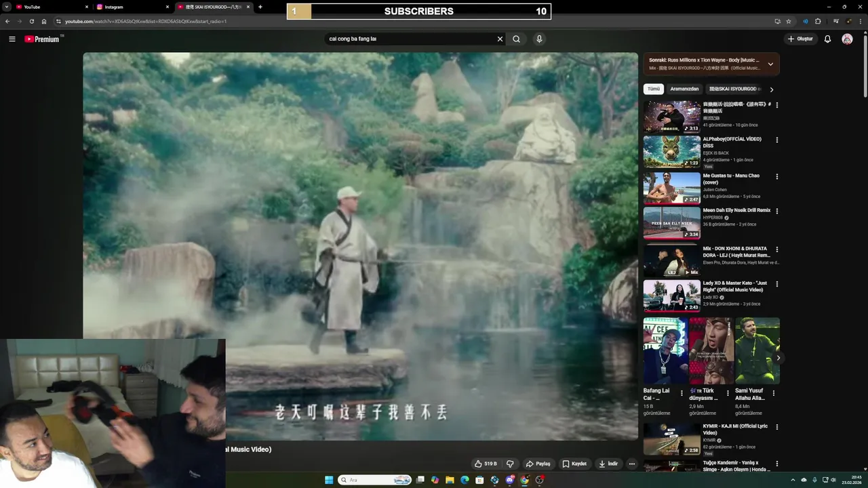Show next Shorts with the arrow
This screenshot has width=868, height=488.
point(778,358)
